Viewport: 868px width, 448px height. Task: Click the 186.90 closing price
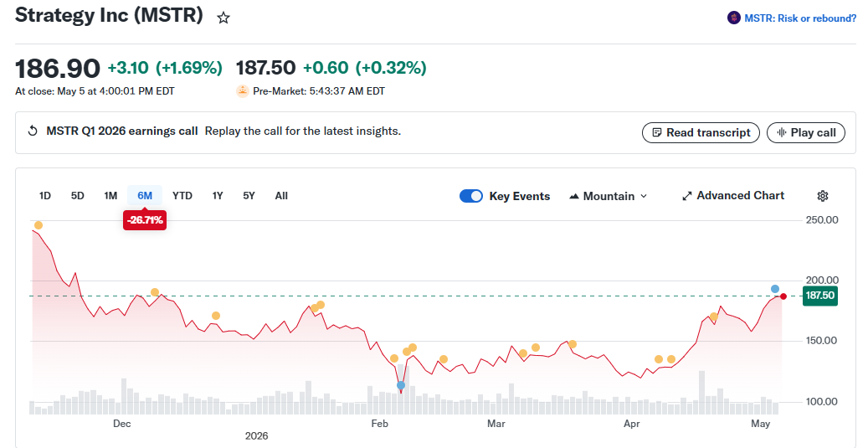point(58,69)
